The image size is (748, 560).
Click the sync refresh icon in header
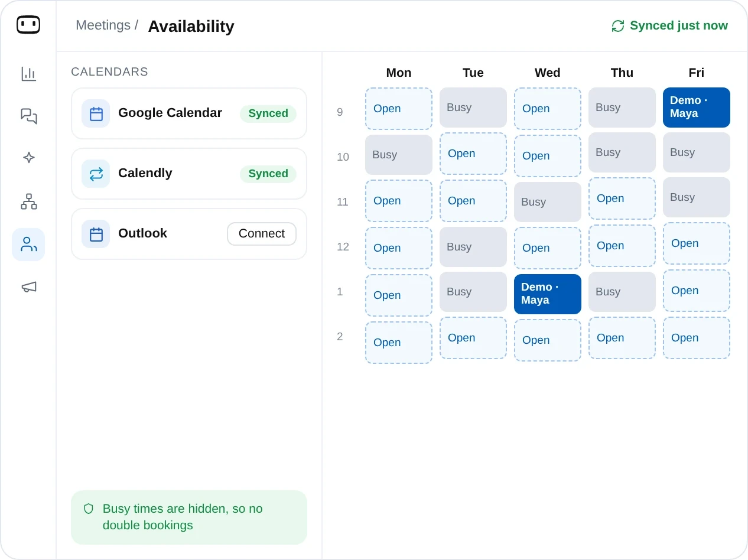coord(618,26)
